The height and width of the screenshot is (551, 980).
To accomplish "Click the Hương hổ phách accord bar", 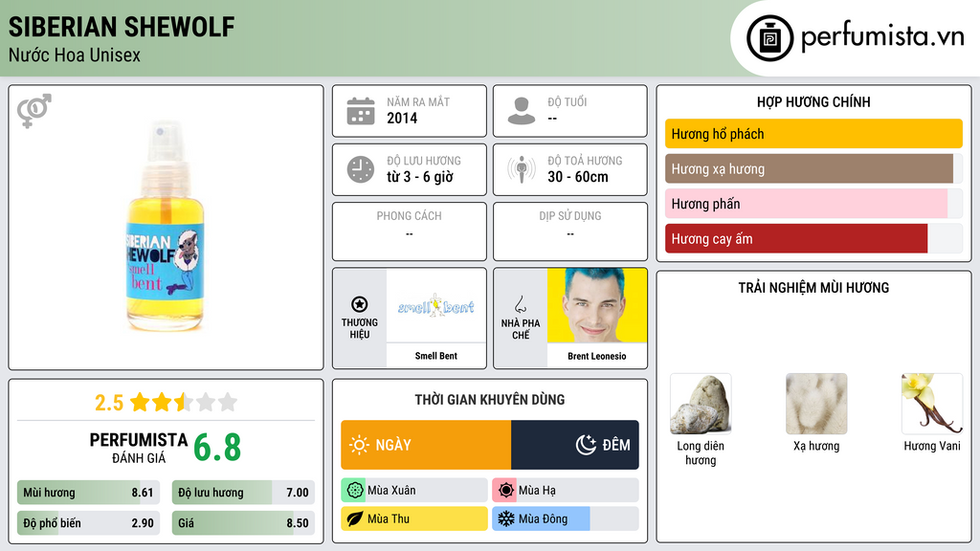I will click(x=813, y=134).
